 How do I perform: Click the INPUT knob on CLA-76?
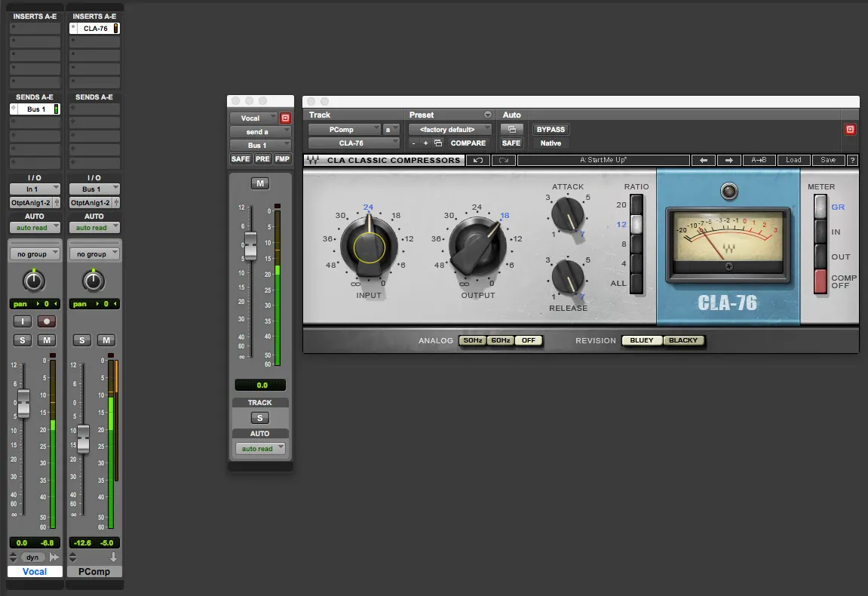tap(370, 247)
